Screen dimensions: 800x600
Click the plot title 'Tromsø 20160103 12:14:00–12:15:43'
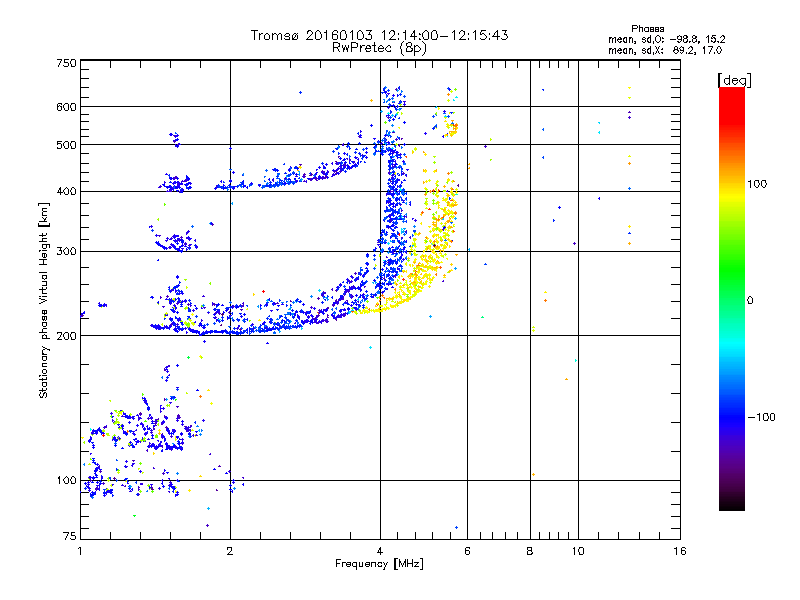pos(379,35)
